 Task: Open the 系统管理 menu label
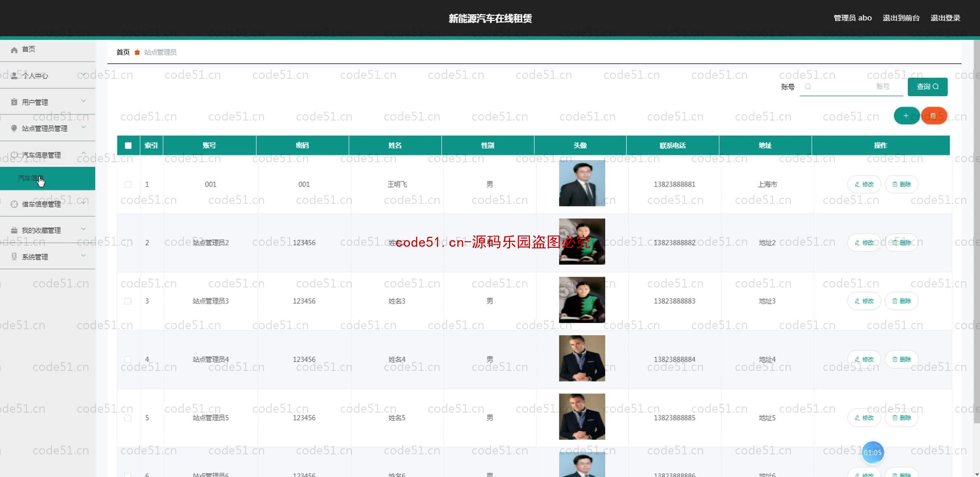pyautogui.click(x=35, y=257)
